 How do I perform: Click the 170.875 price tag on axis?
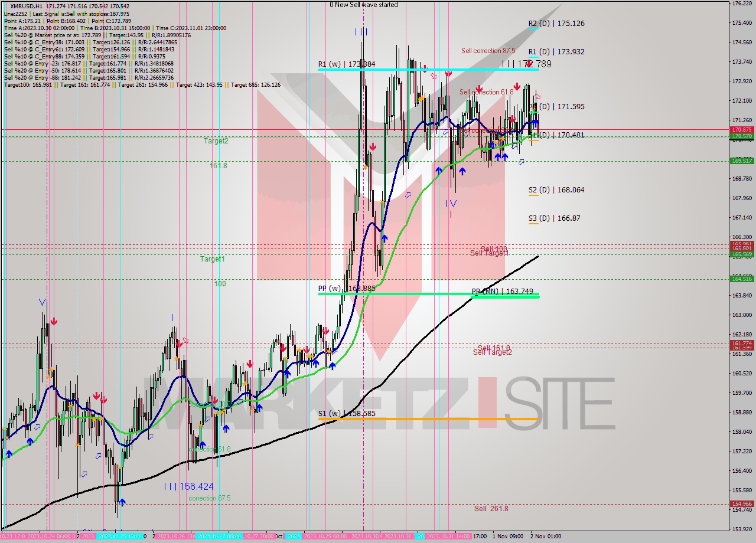click(x=742, y=129)
